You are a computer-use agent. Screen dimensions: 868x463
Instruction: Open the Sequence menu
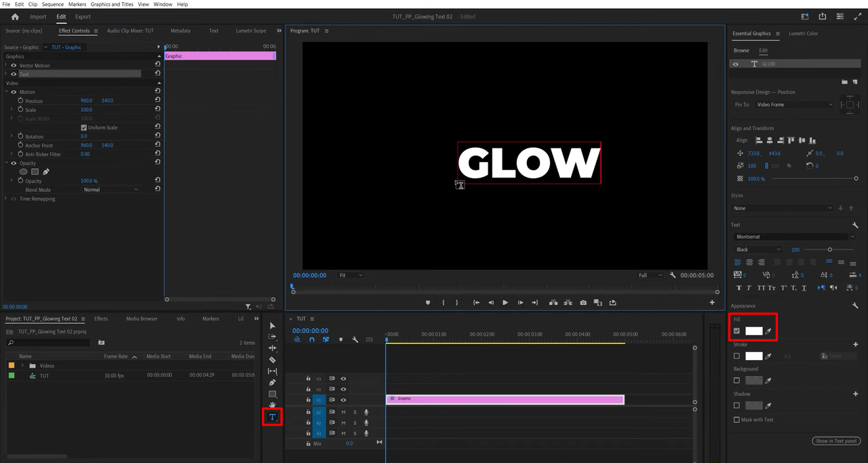point(52,4)
